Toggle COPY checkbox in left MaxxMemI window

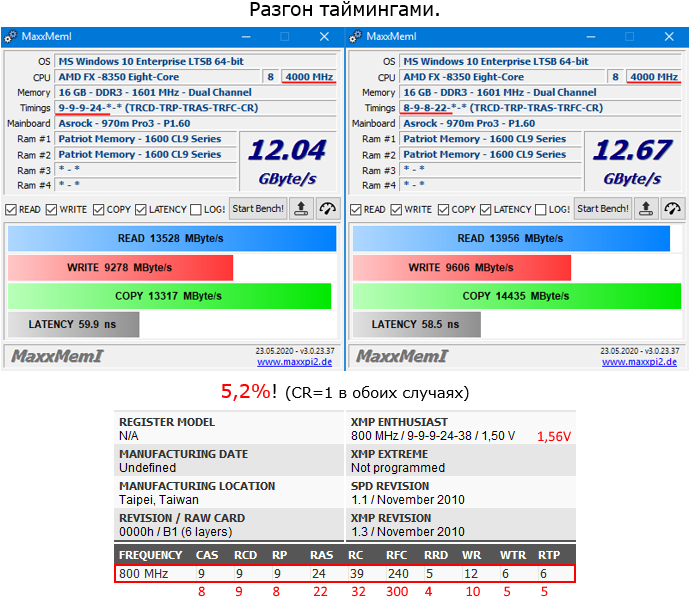pos(98,210)
